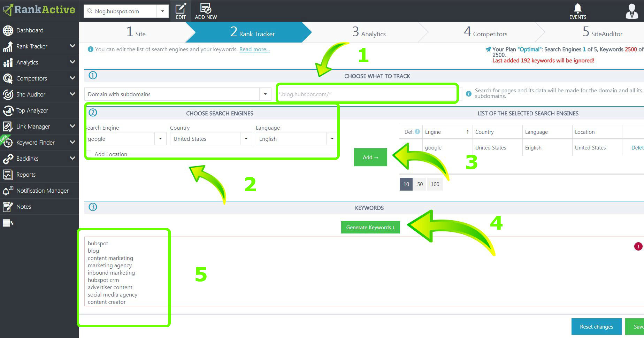644x338 pixels.
Task: Open the Notes pencil icon
Action: [8, 207]
